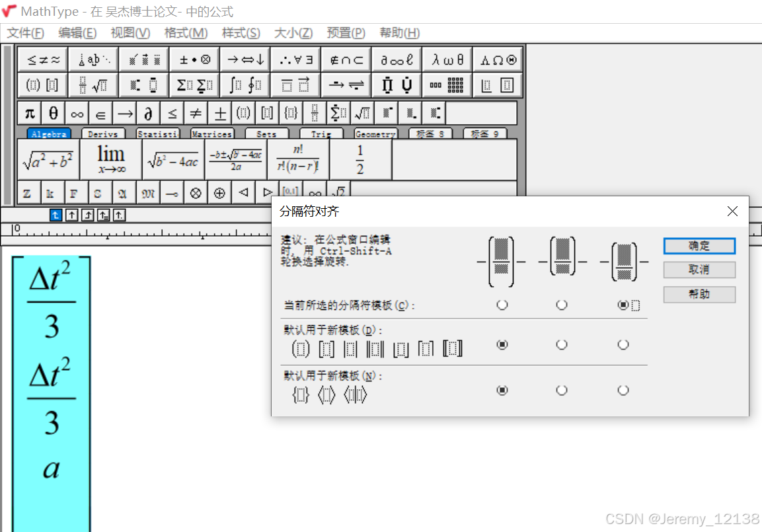Open the labeled arrow templates palette
Screen dimensions: 762x532
coord(346,85)
